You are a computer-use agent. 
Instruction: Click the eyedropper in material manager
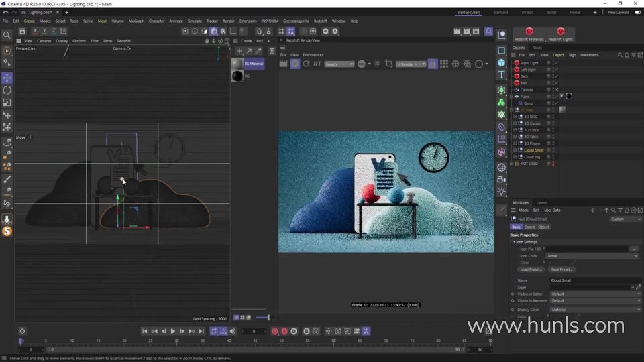pyautogui.click(x=259, y=51)
